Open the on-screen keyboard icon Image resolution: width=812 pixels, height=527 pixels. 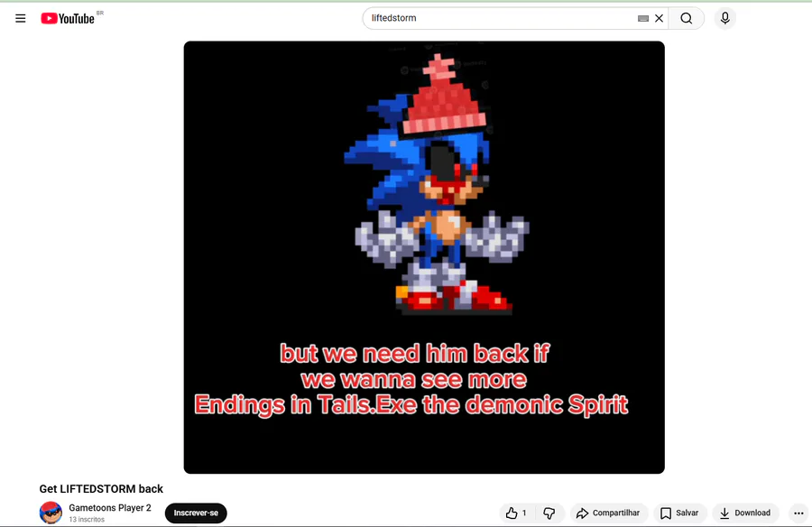[643, 19]
